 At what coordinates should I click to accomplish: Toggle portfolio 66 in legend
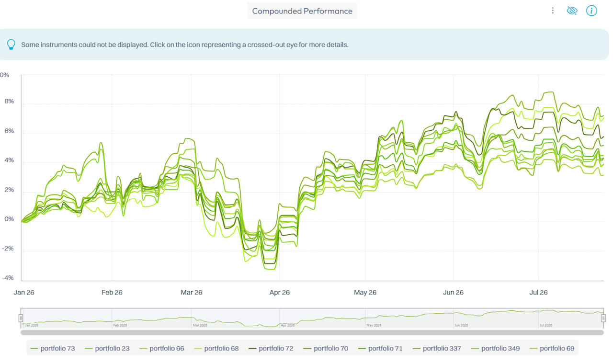tap(161, 348)
